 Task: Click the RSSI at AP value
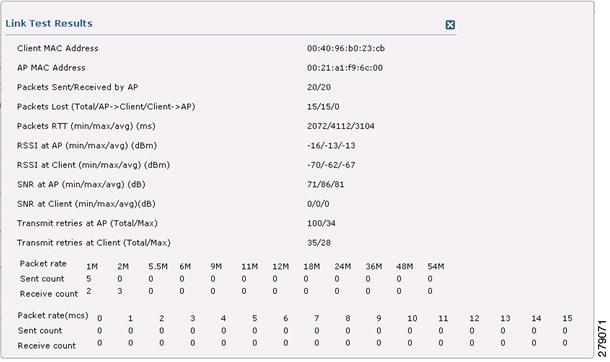(331, 146)
